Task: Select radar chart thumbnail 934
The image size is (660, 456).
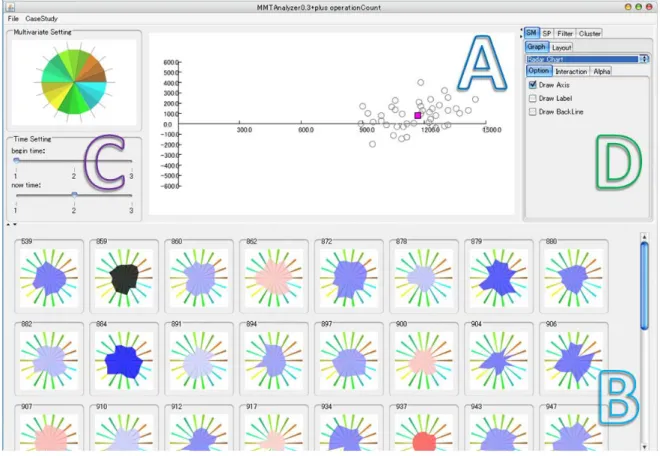Action: pos(349,432)
